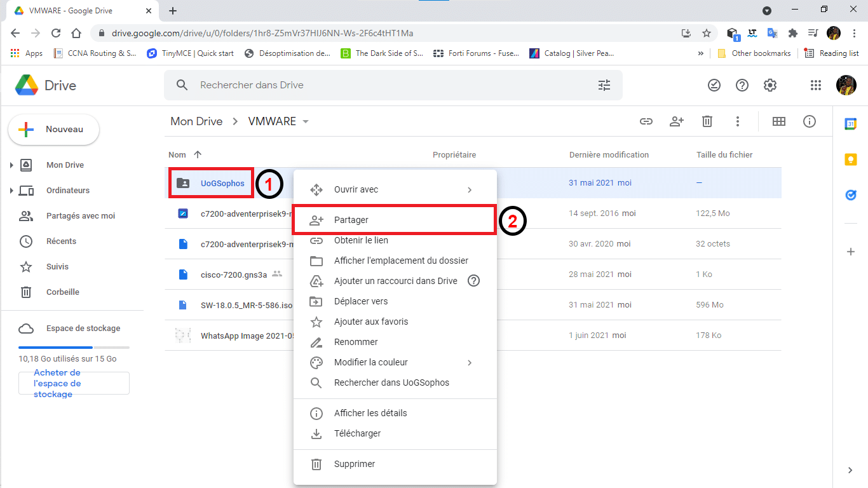Choose Afficher les détails

tap(395, 413)
